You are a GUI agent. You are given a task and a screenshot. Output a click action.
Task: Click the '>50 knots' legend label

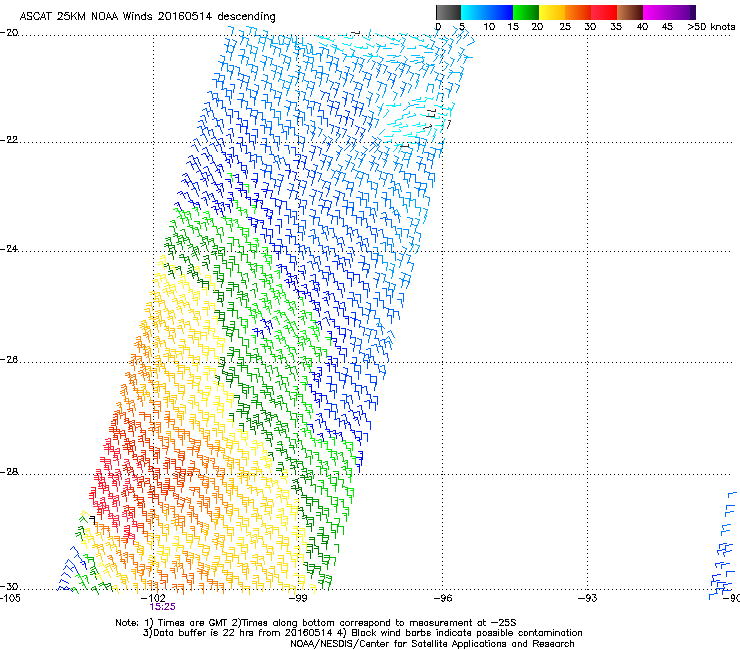tap(711, 27)
